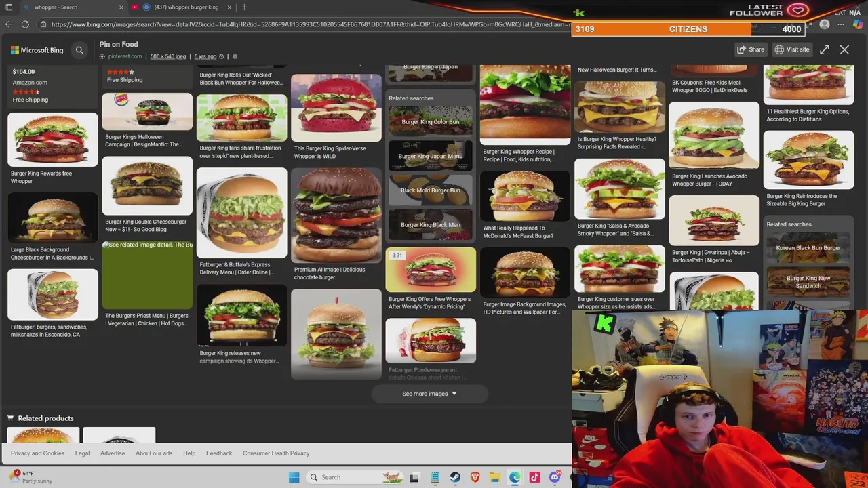Launch Brave browser from the taskbar
The height and width of the screenshot is (488, 868).
[475, 477]
